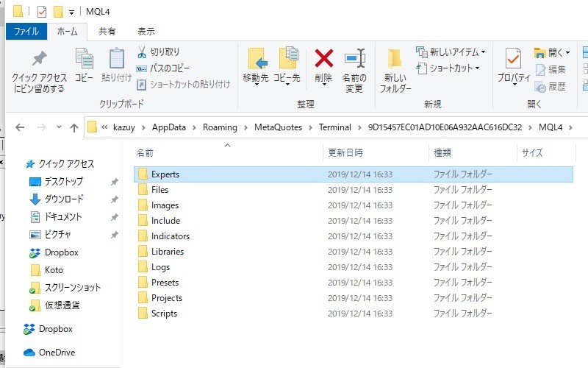Image resolution: width=588 pixels, height=368 pixels.
Task: Click quick access toolbar properties checkmark icon
Action: (x=42, y=12)
